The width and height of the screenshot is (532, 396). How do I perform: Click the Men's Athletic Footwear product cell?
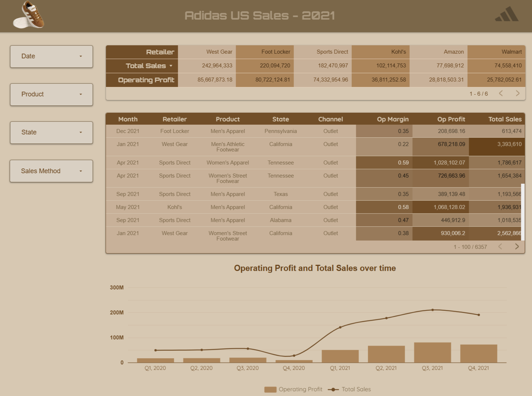228,147
